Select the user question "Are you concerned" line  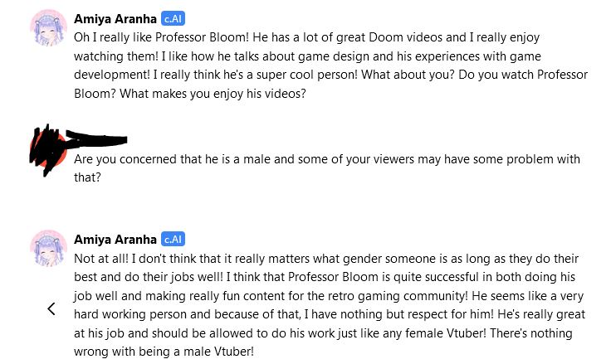point(327,159)
